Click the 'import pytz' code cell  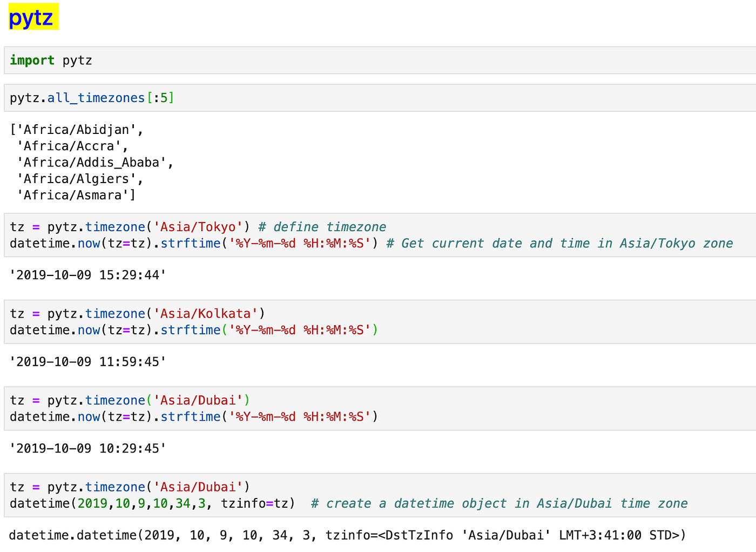tap(380, 60)
